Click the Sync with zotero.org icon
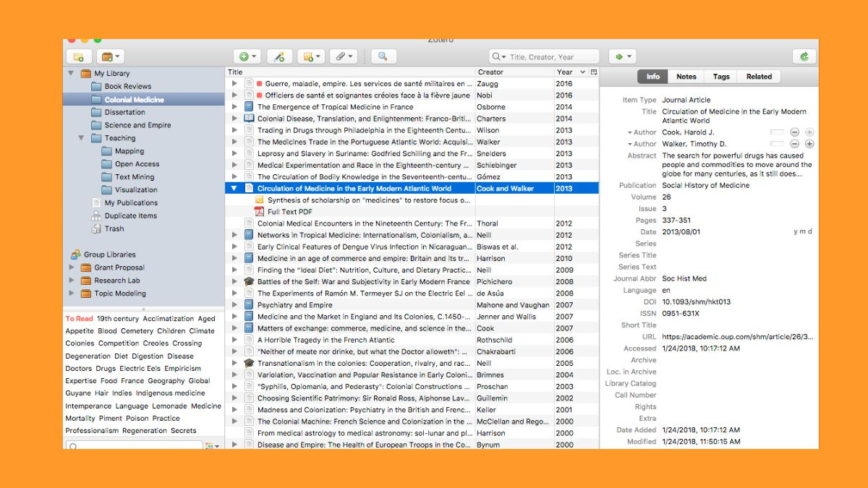Viewport: 868px width, 488px height. (804, 56)
